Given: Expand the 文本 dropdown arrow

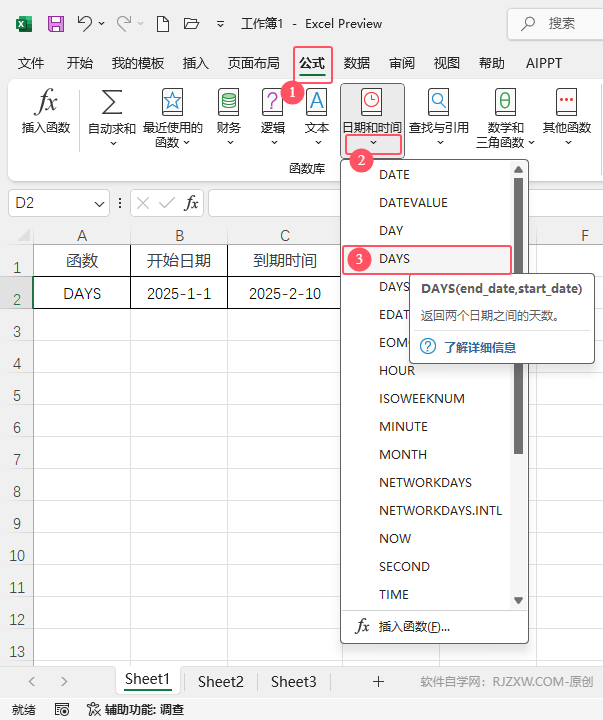Looking at the screenshot, I should point(318,143).
